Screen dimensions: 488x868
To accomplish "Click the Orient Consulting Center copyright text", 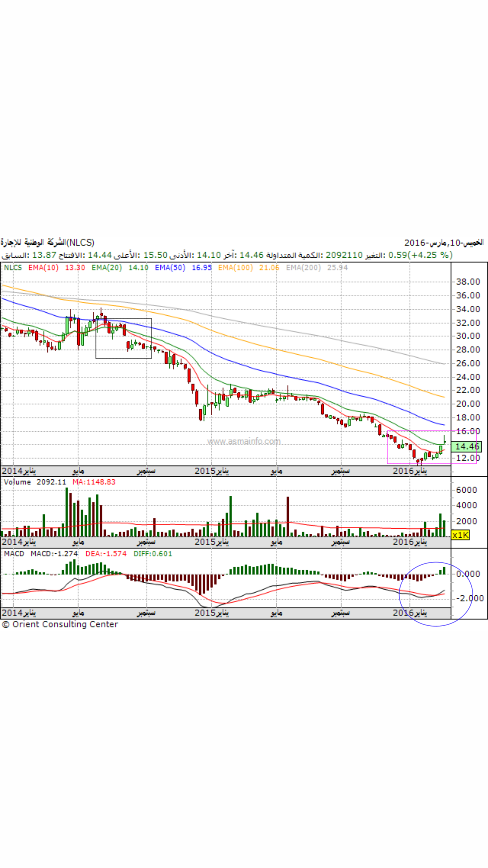I will click(x=60, y=624).
